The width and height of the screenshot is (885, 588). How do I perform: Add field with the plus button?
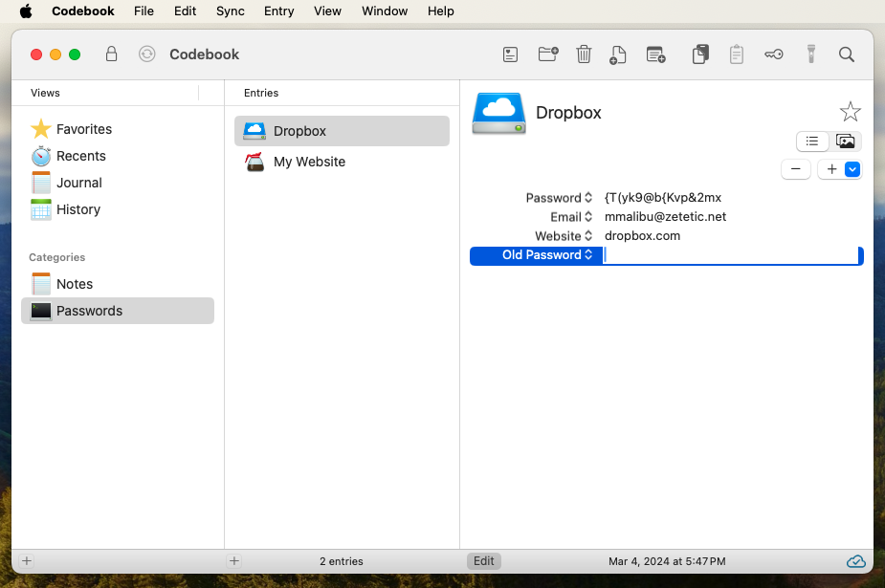[831, 169]
